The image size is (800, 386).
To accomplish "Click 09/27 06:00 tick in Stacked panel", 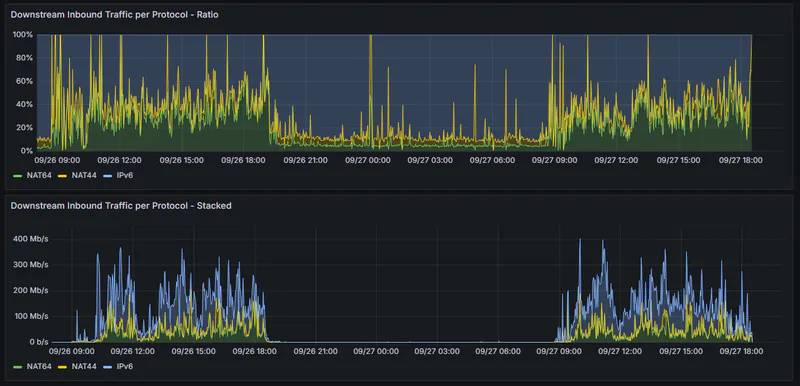I will coord(498,351).
